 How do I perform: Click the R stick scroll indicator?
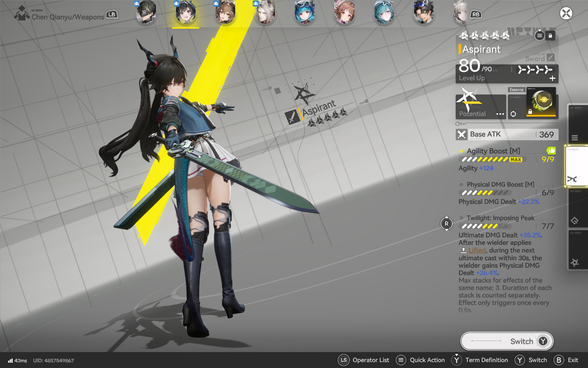[x=447, y=224]
